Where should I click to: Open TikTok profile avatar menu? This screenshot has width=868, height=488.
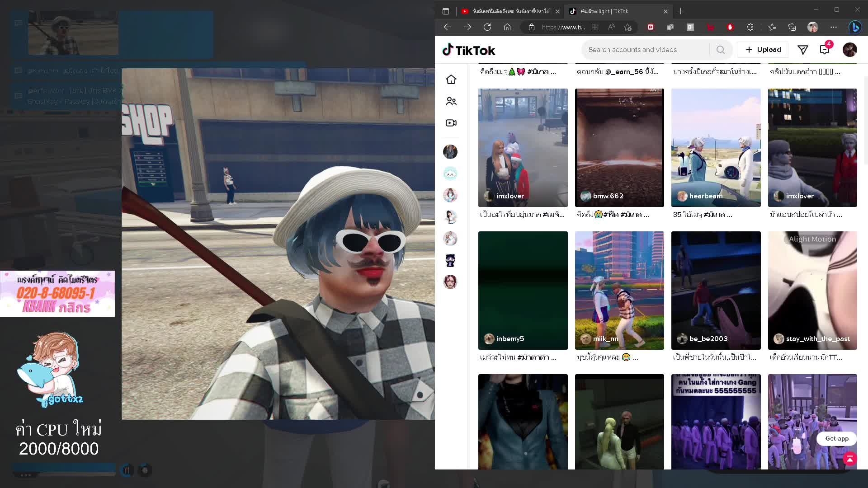pyautogui.click(x=849, y=50)
